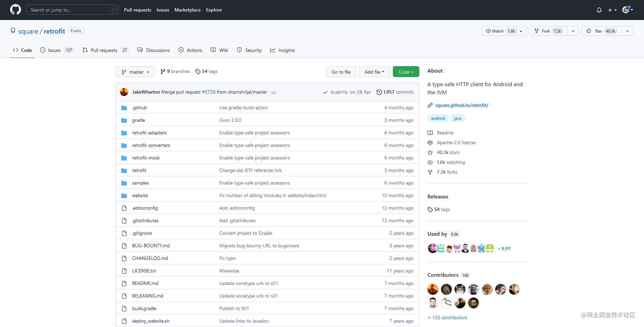Image resolution: width=644 pixels, height=327 pixels.
Task: Open the square.github.io/retrofit/ website link
Action: coord(462,105)
